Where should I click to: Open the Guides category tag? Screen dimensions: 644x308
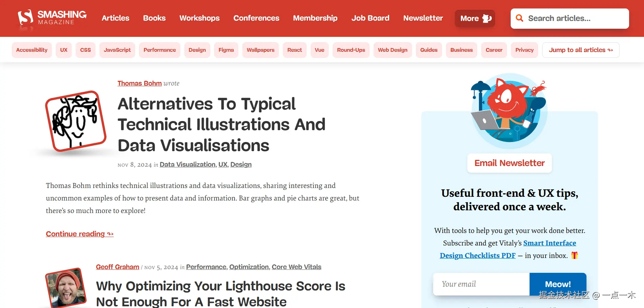tap(429, 50)
